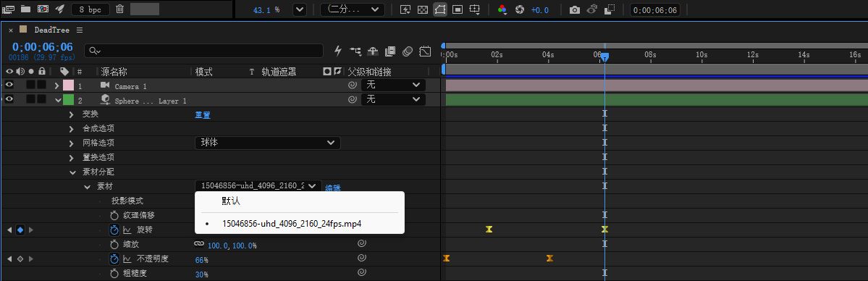Adjust the exposure value +0.0
Screen dimensions: 868x281
[x=540, y=10]
